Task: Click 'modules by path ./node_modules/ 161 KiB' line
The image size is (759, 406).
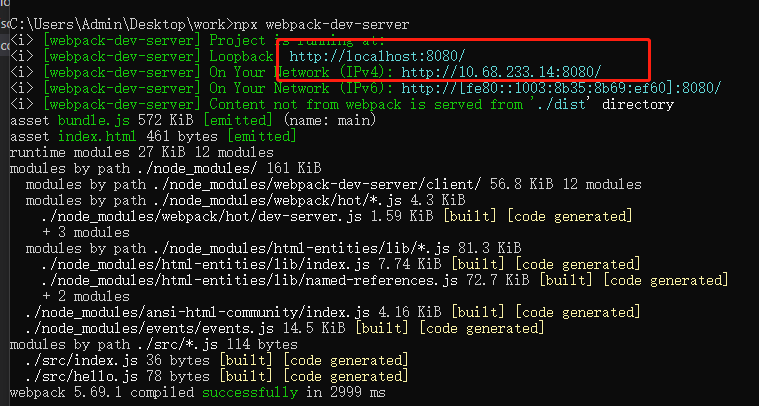Action: point(166,168)
